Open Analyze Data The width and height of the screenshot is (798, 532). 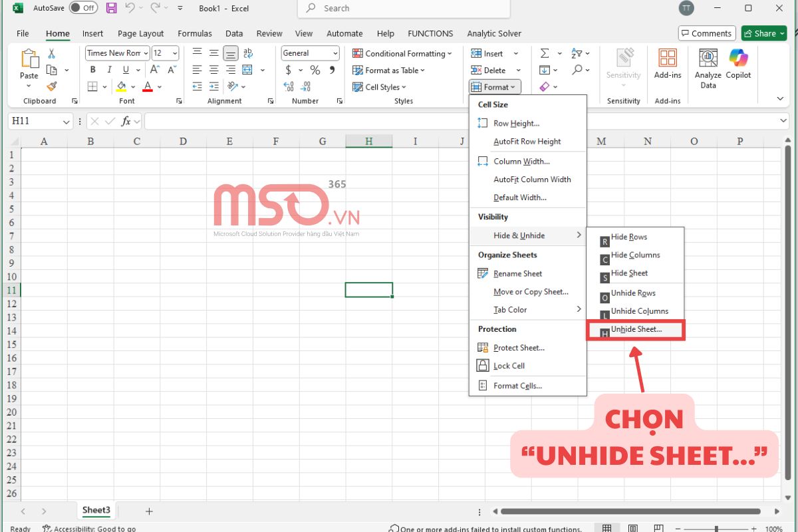[x=708, y=68]
